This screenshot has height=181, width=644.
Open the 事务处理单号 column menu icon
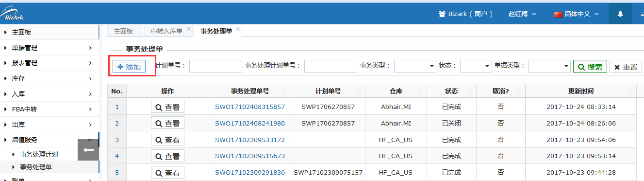coord(284,91)
